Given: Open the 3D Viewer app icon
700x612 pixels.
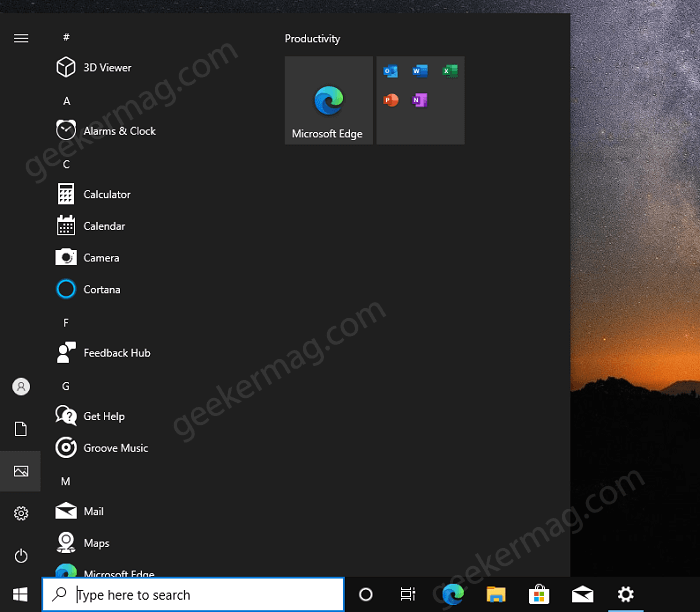Looking at the screenshot, I should point(66,67).
